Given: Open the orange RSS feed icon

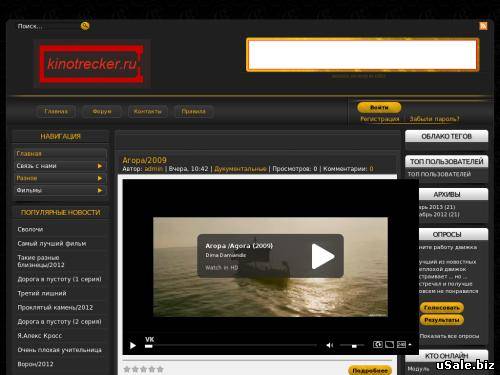Looking at the screenshot, I should coord(483,26).
